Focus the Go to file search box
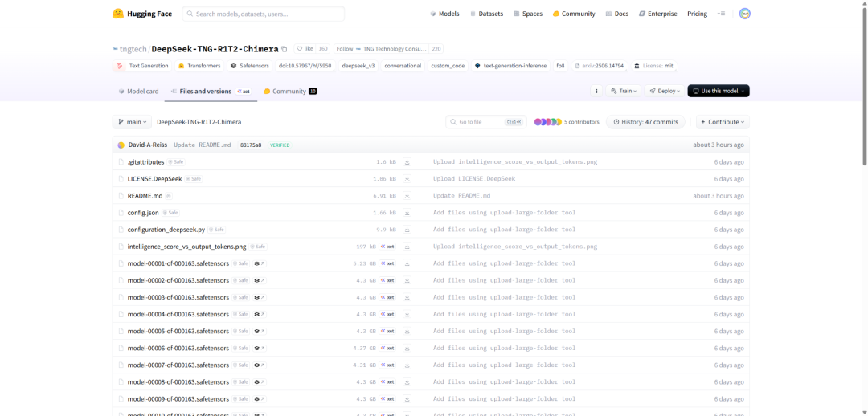Image resolution: width=868 pixels, height=416 pixels. tap(486, 122)
